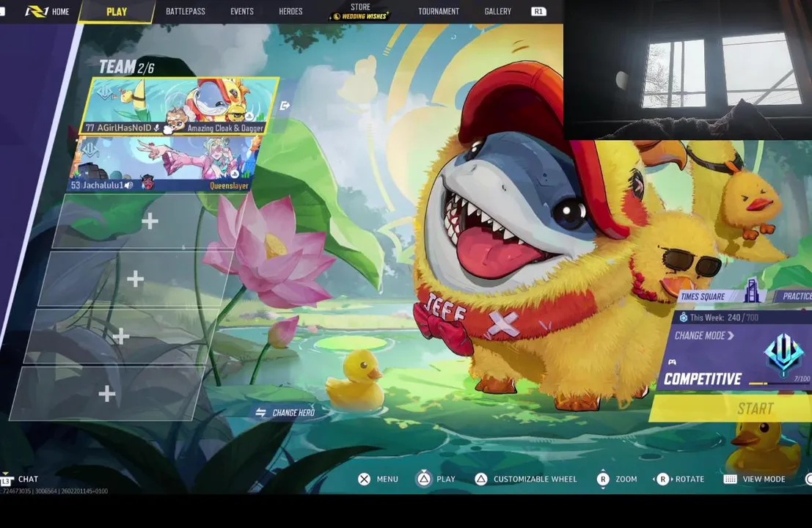
Task: Click the R stick ROTATE icon
Action: [x=662, y=479]
